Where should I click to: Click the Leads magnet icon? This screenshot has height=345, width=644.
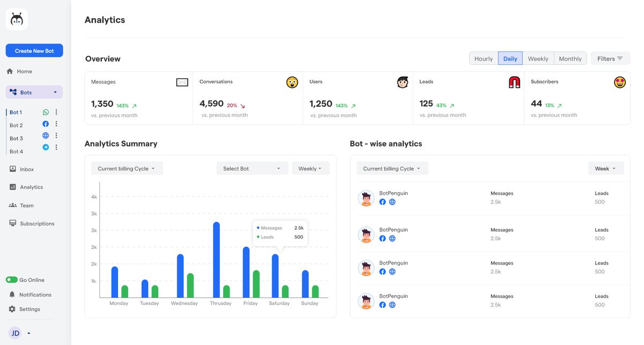click(x=514, y=82)
